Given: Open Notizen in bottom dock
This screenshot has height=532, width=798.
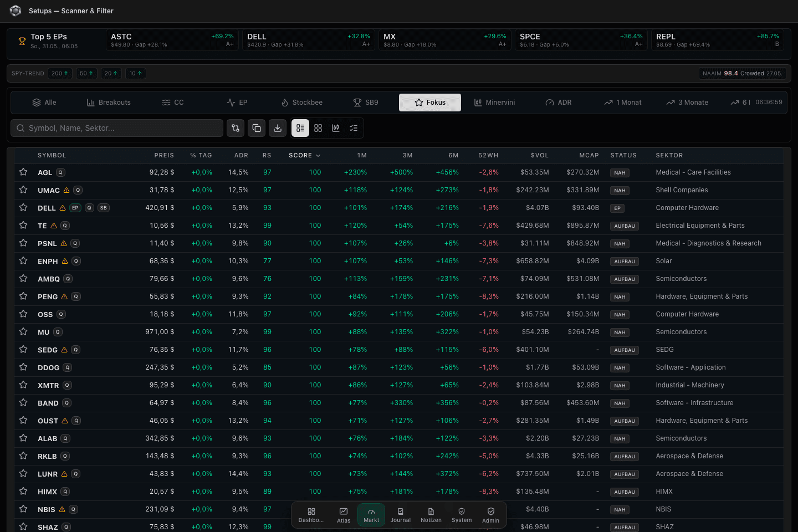Looking at the screenshot, I should [x=431, y=515].
